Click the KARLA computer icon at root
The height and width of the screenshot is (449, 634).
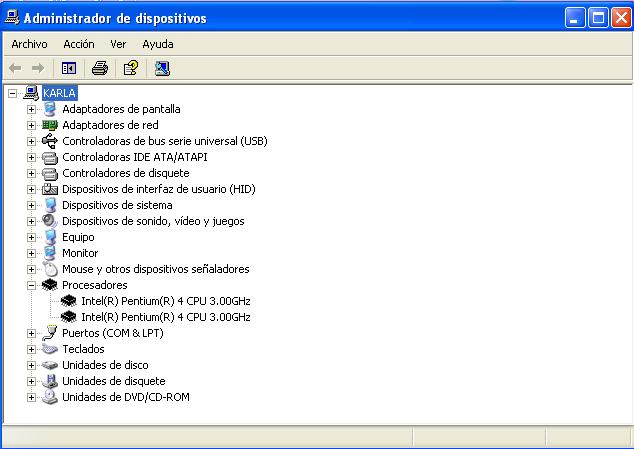pos(31,93)
